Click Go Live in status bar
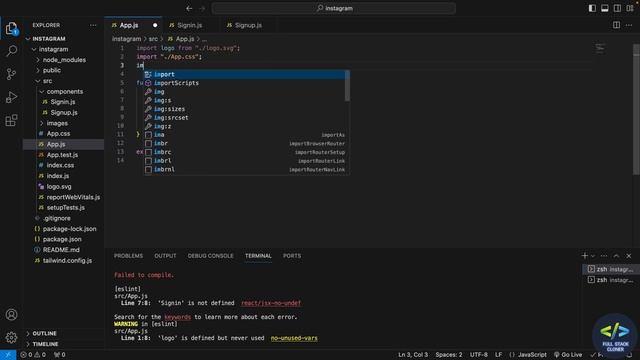The image size is (640, 360). (568, 355)
